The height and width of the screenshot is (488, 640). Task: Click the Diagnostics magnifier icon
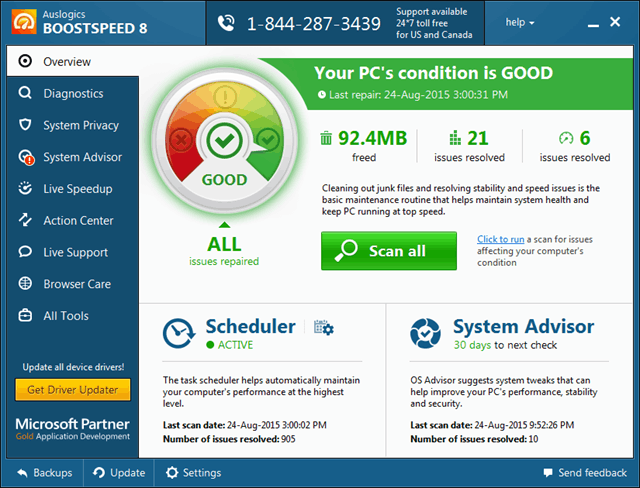pos(25,93)
